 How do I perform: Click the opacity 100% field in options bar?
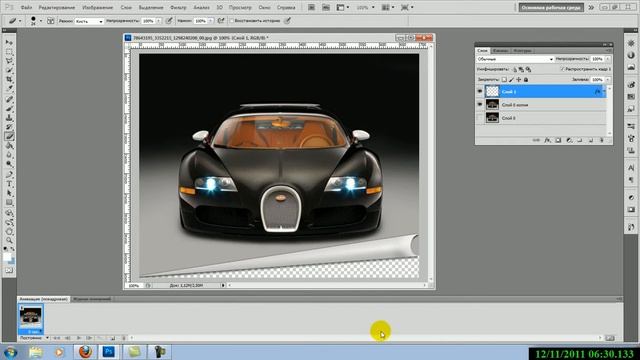pos(148,21)
